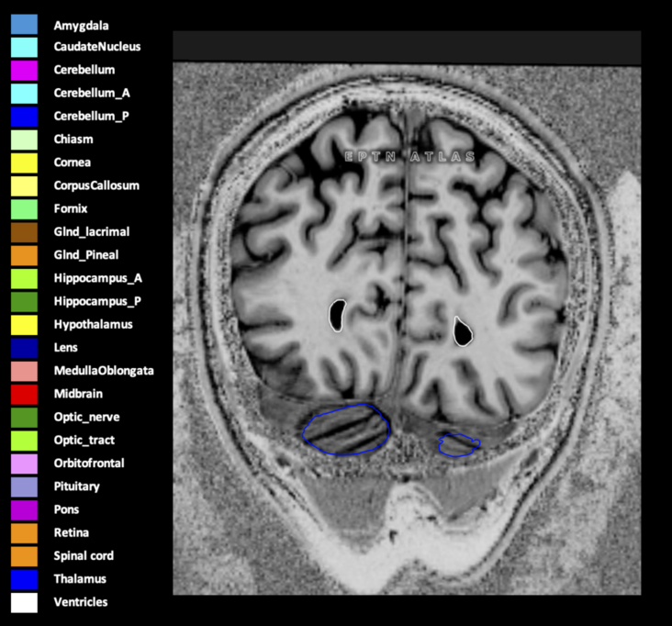This screenshot has height=626, width=672.
Task: Click the yellow Cornea swatch
Action: pyautogui.click(x=24, y=162)
